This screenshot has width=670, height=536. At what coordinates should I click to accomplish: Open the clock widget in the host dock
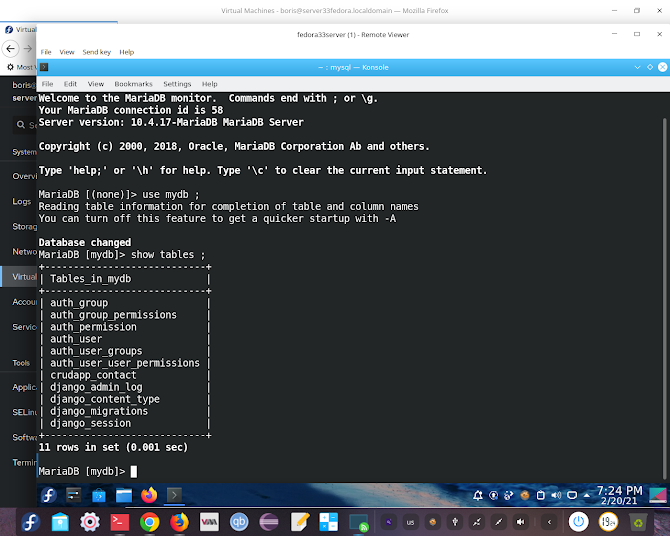[608, 522]
